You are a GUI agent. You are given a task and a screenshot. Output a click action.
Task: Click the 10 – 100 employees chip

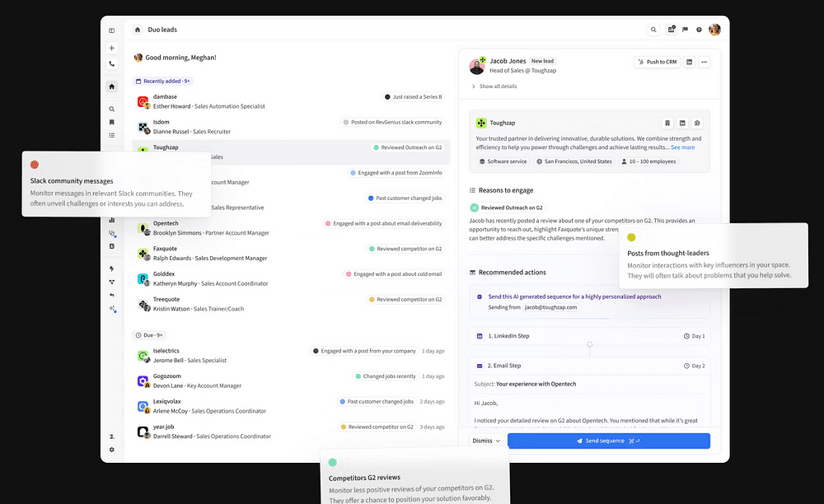click(648, 161)
